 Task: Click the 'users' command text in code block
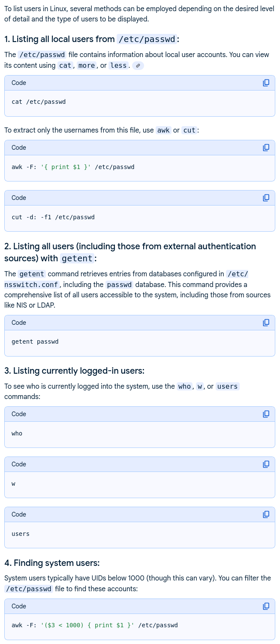pos(21,534)
